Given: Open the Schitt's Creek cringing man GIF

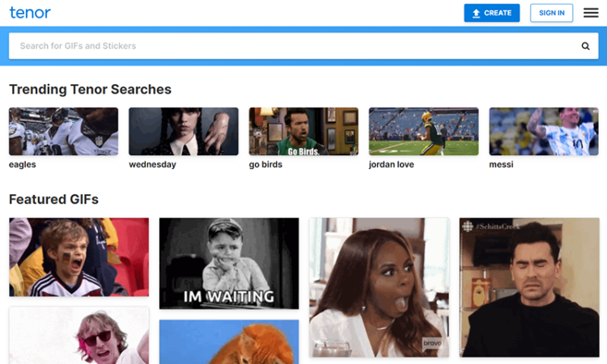Looking at the screenshot, I should tap(529, 287).
